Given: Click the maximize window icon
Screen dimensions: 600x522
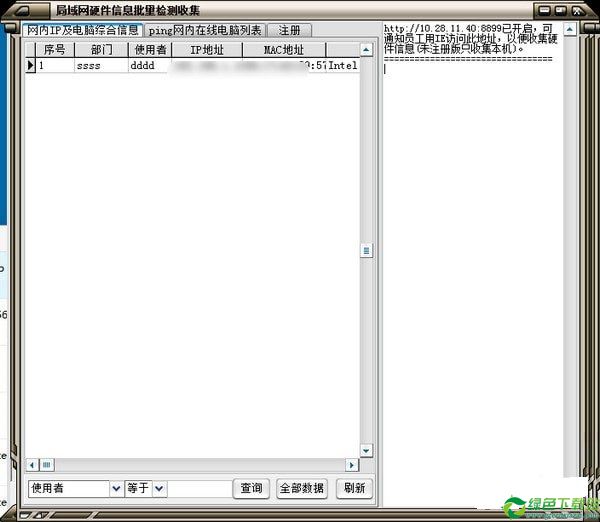Looking at the screenshot, I should [x=561, y=10].
